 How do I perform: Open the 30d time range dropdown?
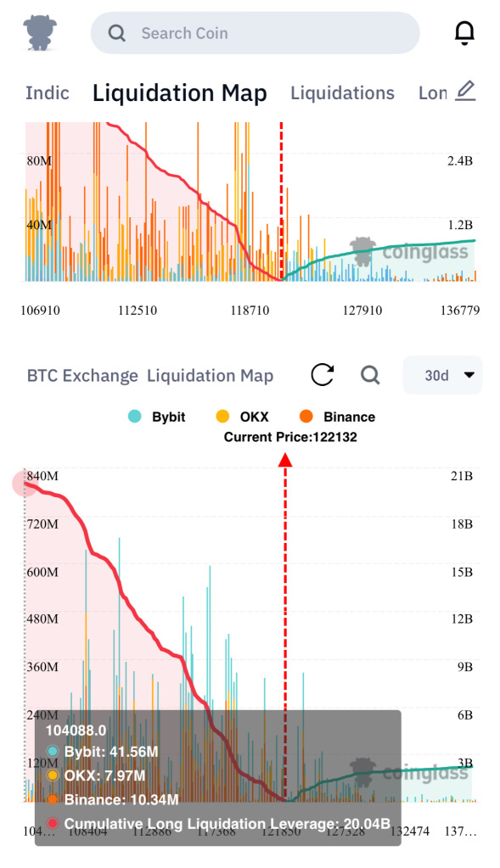(x=442, y=375)
